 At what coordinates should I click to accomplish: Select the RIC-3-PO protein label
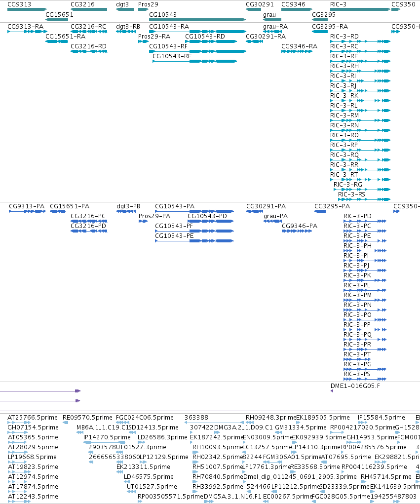357,314
